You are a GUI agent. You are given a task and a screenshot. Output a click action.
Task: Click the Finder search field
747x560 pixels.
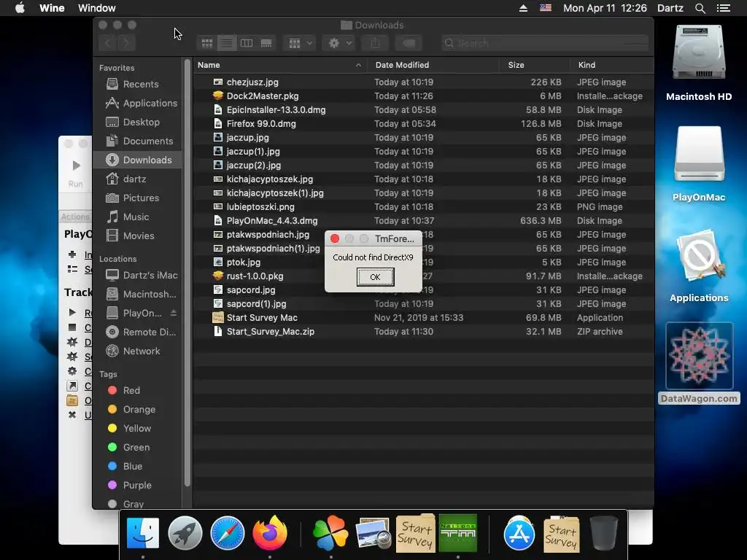544,43
